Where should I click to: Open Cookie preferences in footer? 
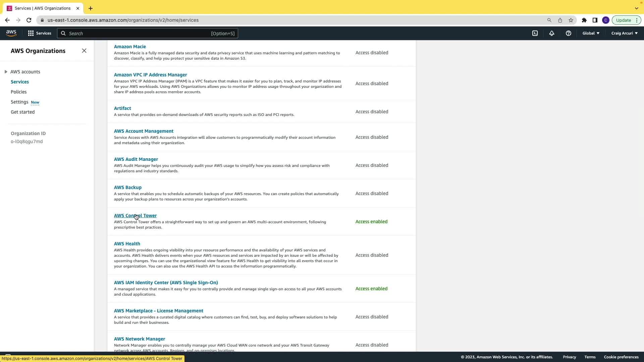click(621, 357)
